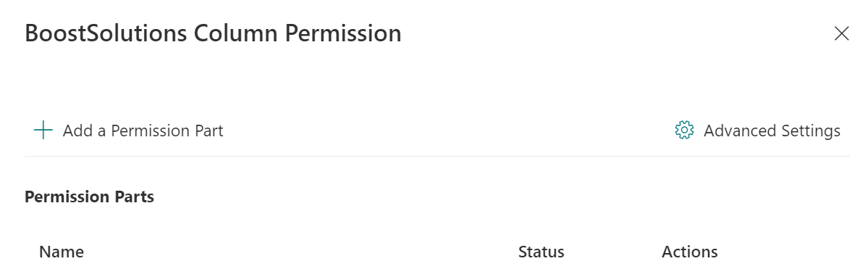This screenshot has height=277, width=868.
Task: Click the word Advanced in the command bar
Action: (x=740, y=131)
